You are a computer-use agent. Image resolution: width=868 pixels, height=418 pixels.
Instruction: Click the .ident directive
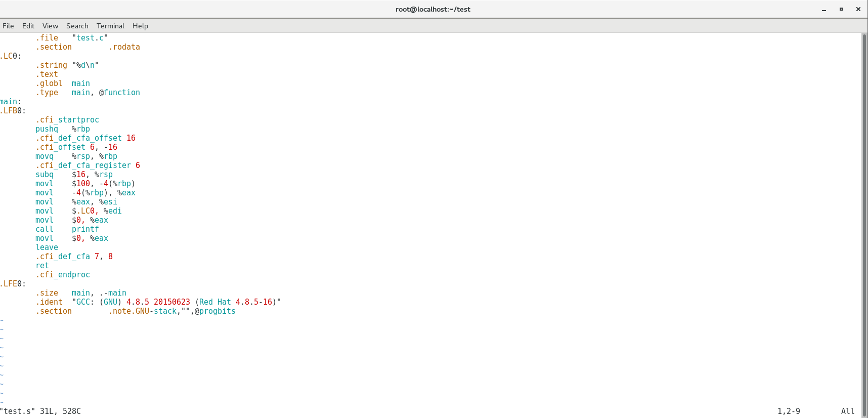tap(49, 302)
